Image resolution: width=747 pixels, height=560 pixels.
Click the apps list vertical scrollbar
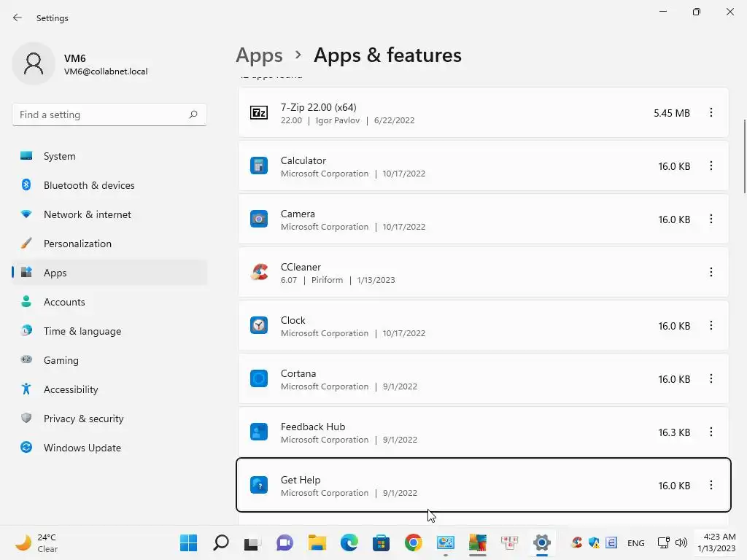(744, 156)
